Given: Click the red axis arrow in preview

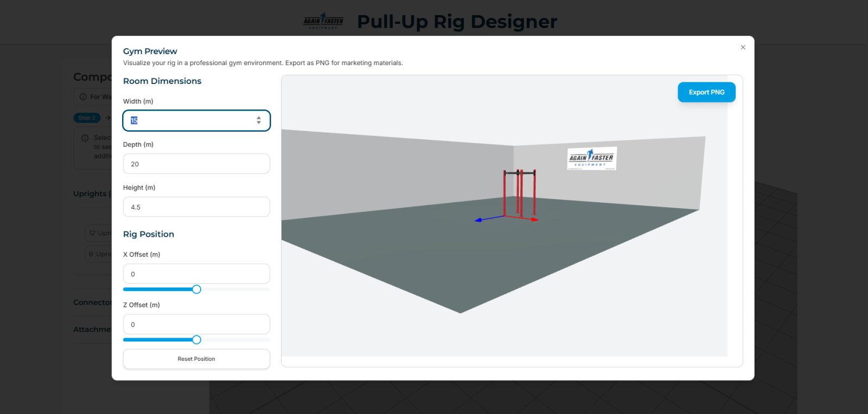Looking at the screenshot, I should click(x=534, y=219).
